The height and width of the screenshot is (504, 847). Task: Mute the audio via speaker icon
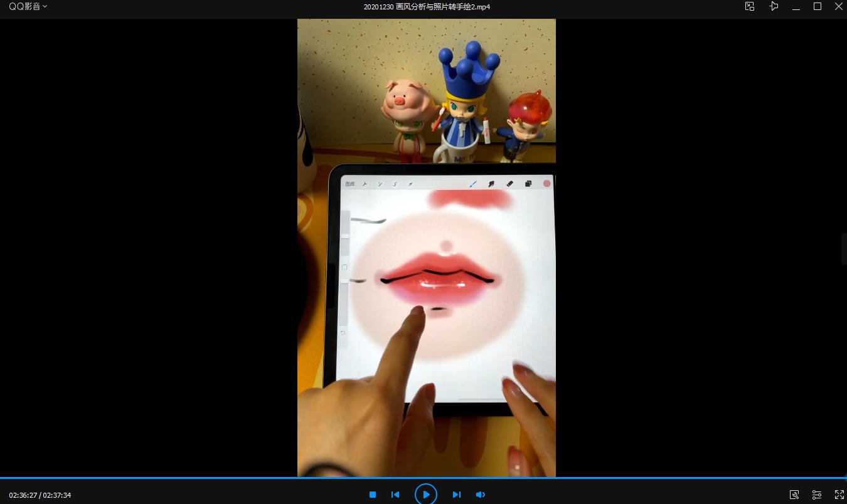(480, 495)
